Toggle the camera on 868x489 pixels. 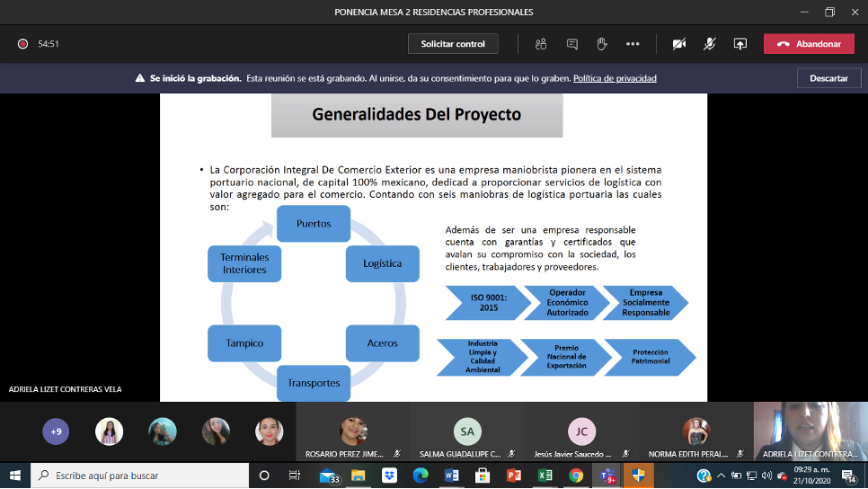(x=679, y=44)
